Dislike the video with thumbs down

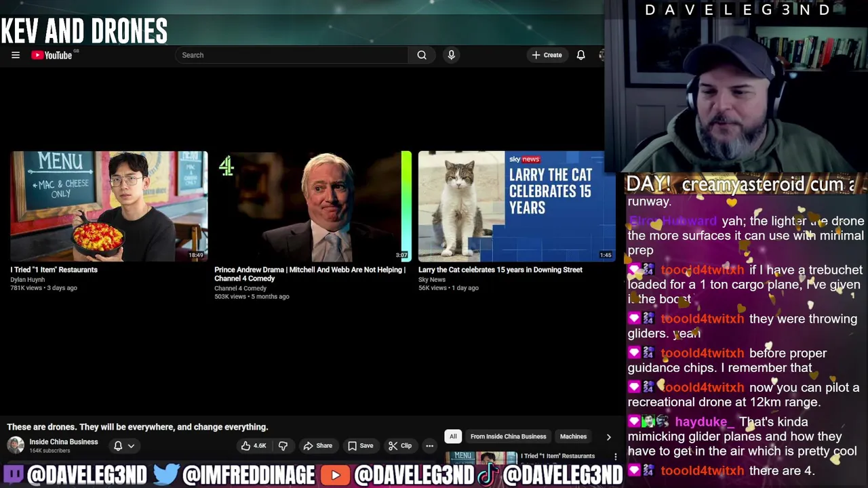pyautogui.click(x=283, y=446)
